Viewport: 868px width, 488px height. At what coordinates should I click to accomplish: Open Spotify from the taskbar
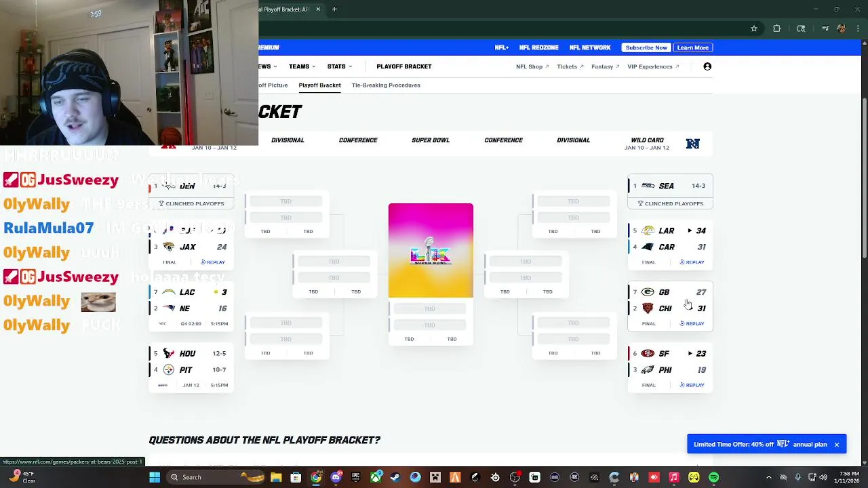(713, 477)
